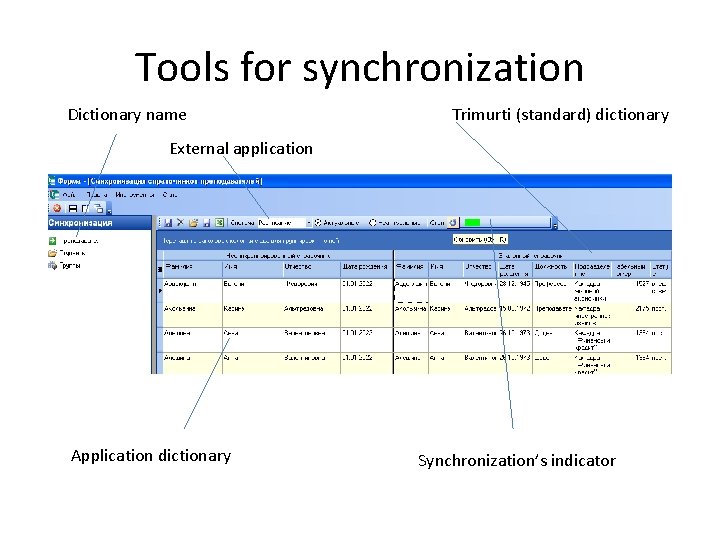Select the Актуальные radio button
The height and width of the screenshot is (540, 720).
[318, 223]
